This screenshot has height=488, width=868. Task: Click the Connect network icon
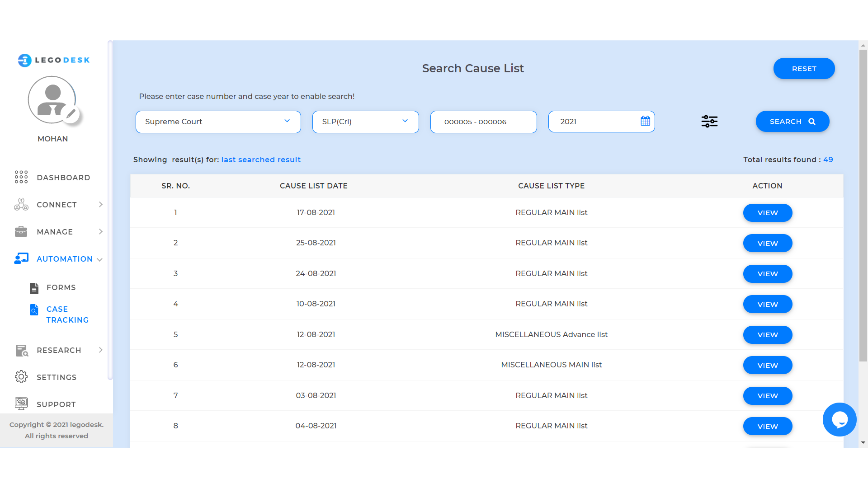pyautogui.click(x=21, y=204)
